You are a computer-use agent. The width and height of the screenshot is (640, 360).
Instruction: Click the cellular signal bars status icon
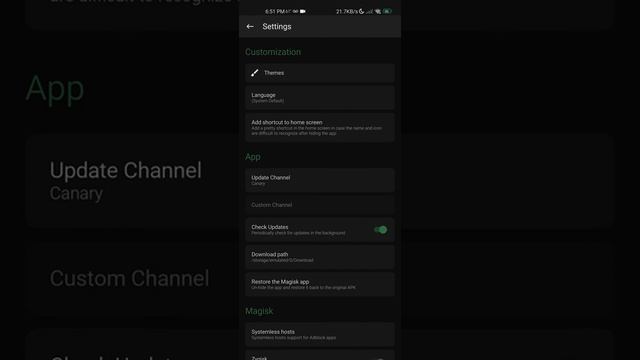369,11
